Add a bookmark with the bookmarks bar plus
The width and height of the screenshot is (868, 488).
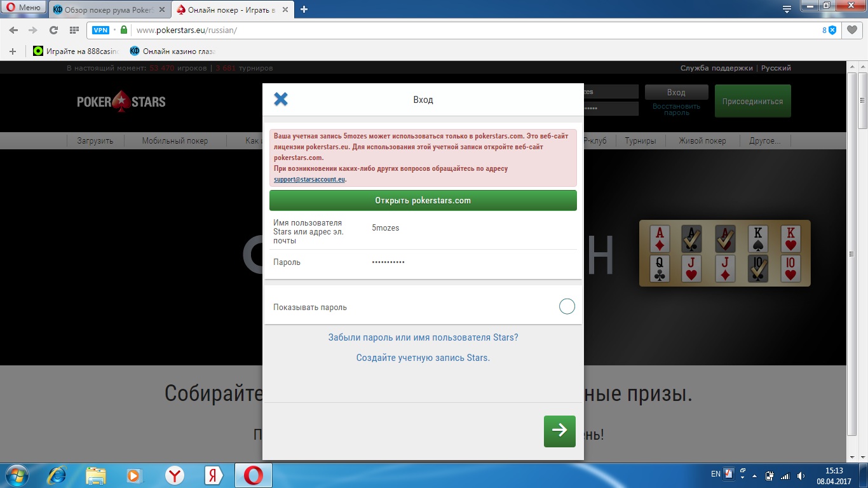coord(13,51)
